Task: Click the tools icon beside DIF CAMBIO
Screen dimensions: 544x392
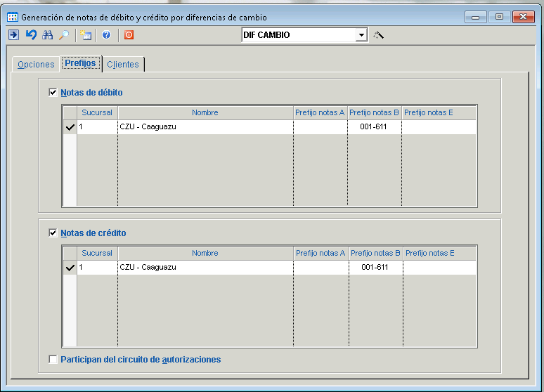Action: click(378, 34)
